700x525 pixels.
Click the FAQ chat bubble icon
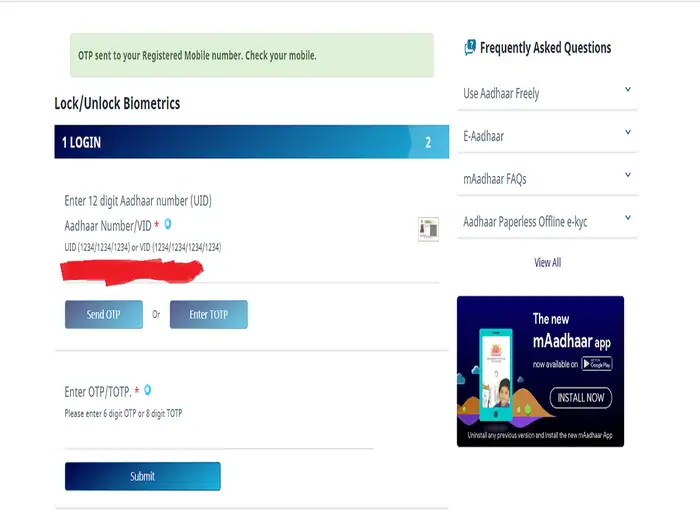pyautogui.click(x=470, y=47)
